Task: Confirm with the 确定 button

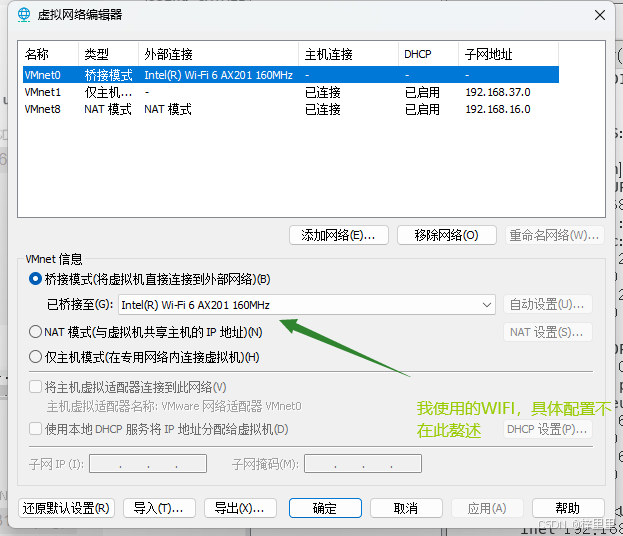Action: tap(325, 508)
